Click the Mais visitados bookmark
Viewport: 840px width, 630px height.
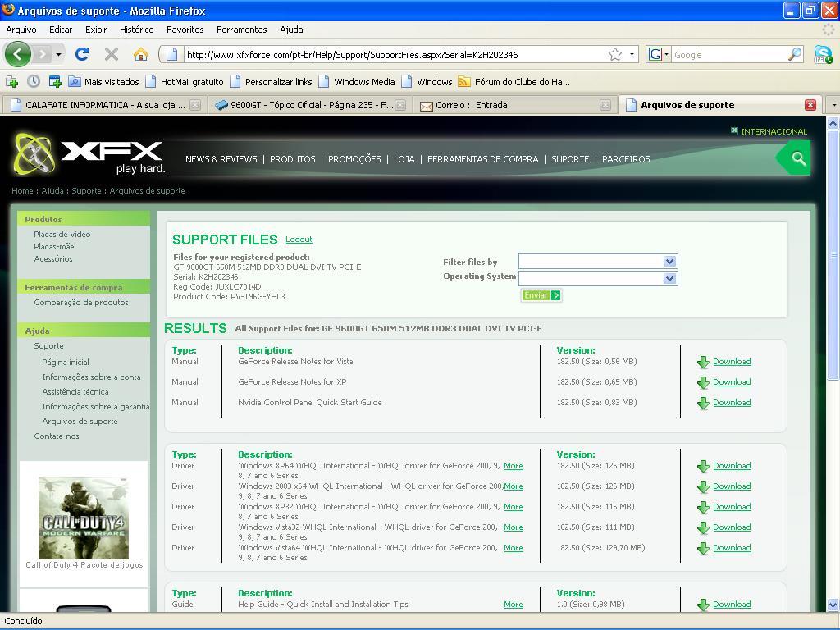click(x=104, y=82)
